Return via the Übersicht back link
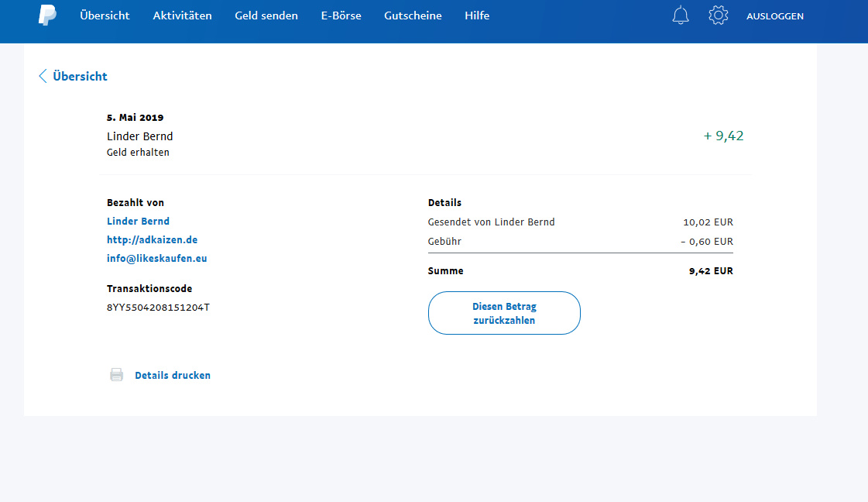The height and width of the screenshot is (502, 868). 80,76
